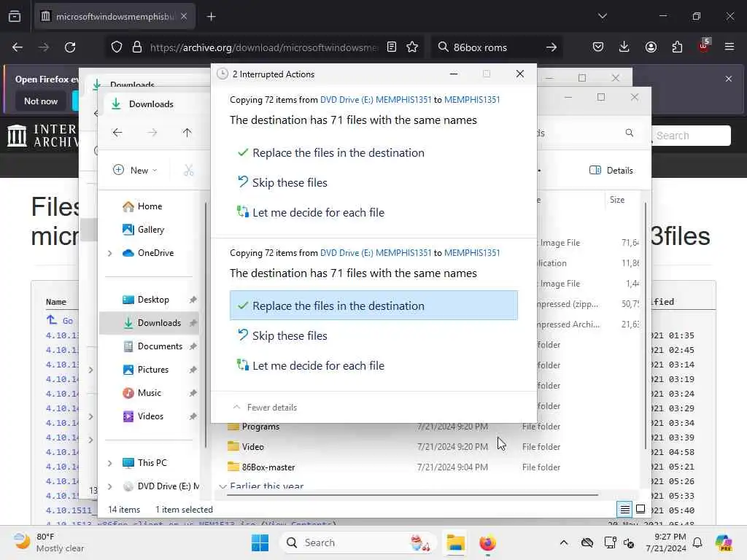This screenshot has width=747, height=560.
Task: Open Firefox from the taskbar
Action: 487,542
